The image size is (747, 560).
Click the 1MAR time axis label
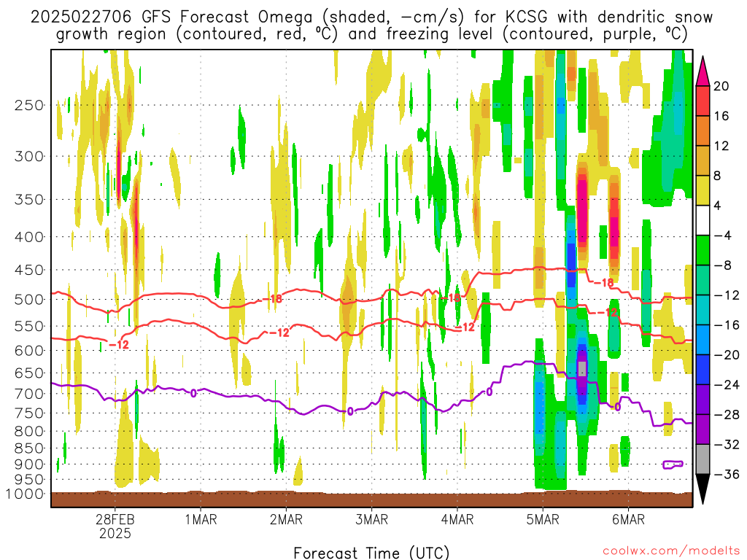click(201, 519)
